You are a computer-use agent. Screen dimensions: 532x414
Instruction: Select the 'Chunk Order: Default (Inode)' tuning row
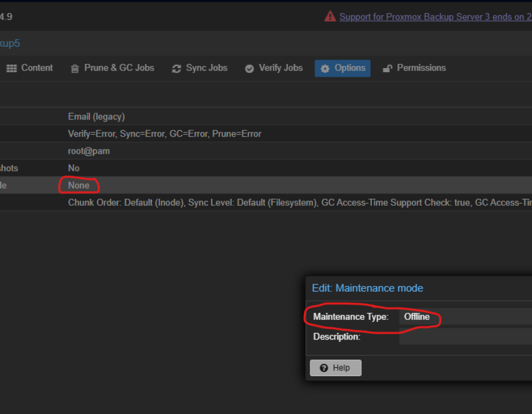(x=266, y=203)
